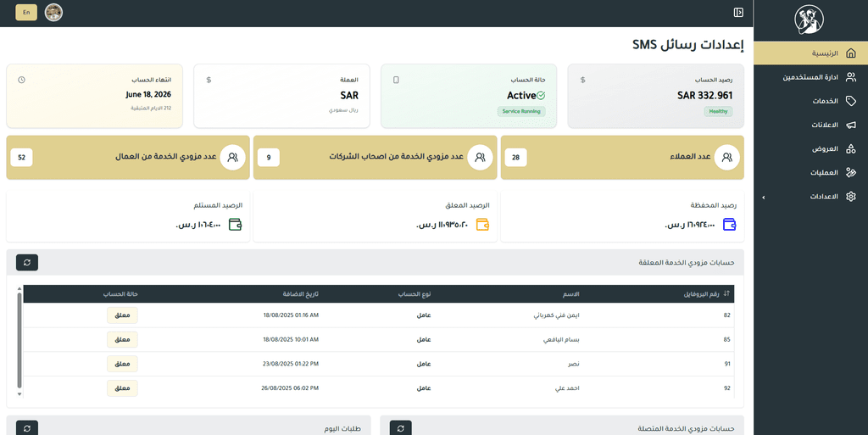
Task: Click clock icon on انتهاء الحساب card
Action: click(x=21, y=81)
